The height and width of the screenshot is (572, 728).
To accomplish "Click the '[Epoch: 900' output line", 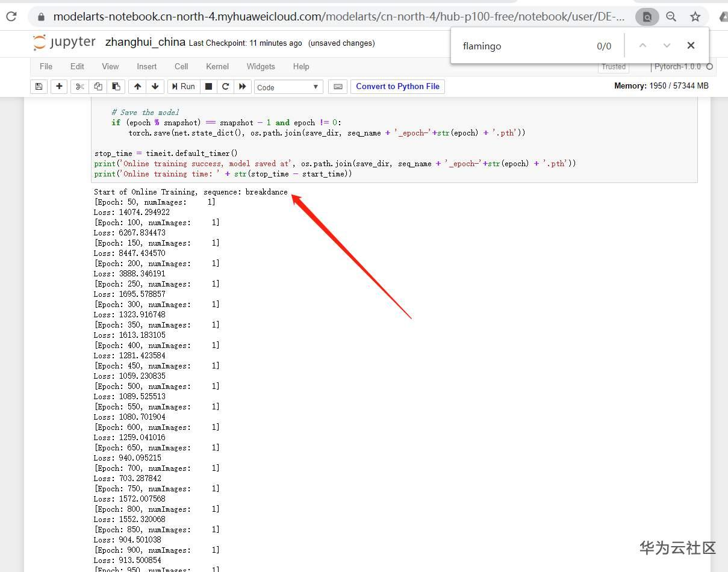I will tap(157, 550).
